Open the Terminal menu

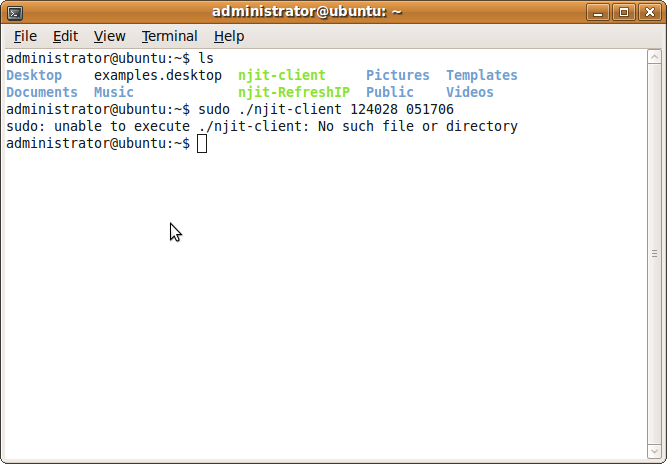pyautogui.click(x=169, y=36)
